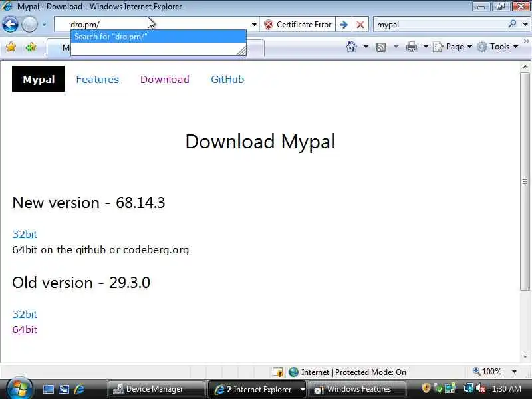
Task: Click Switch between windows quick launch icon
Action: tap(63, 389)
